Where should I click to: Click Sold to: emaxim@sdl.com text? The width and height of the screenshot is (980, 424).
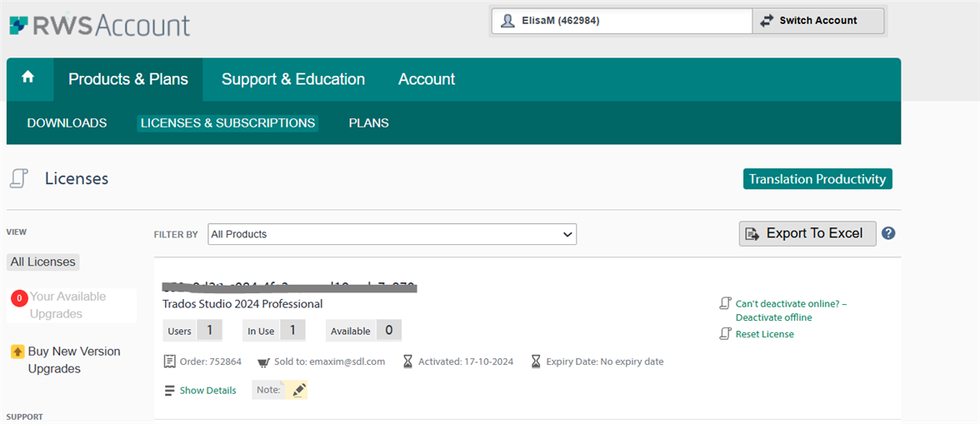[x=328, y=362]
